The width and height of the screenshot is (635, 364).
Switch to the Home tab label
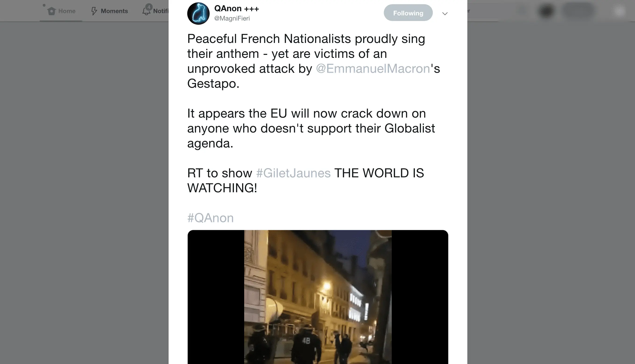pos(67,11)
